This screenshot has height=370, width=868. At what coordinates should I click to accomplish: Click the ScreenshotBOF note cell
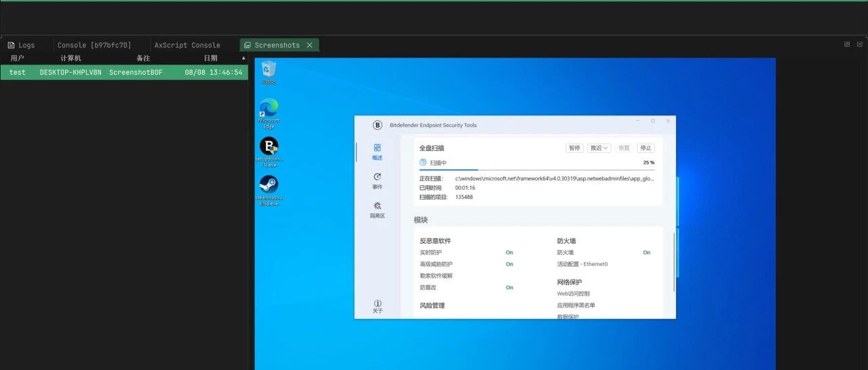[x=136, y=72]
